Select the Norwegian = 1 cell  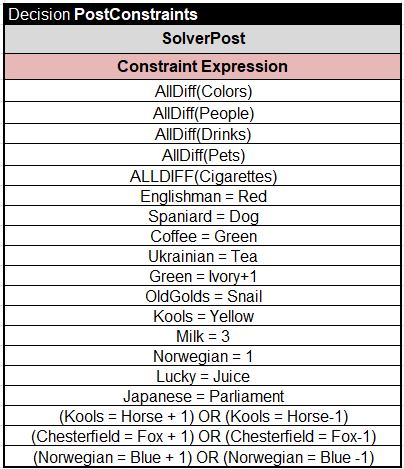click(x=202, y=356)
